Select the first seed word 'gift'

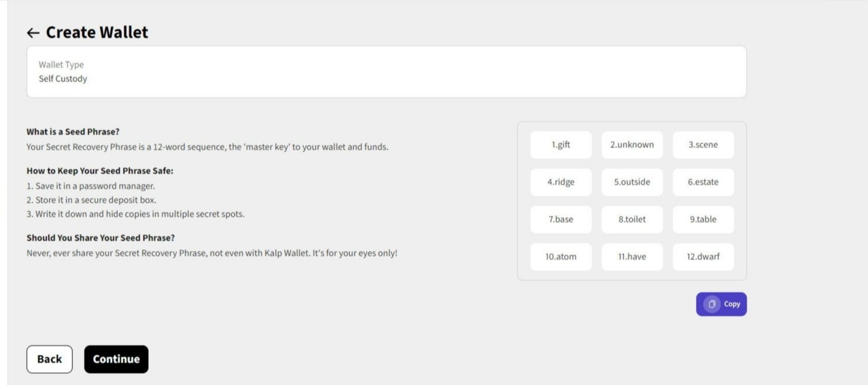561,145
